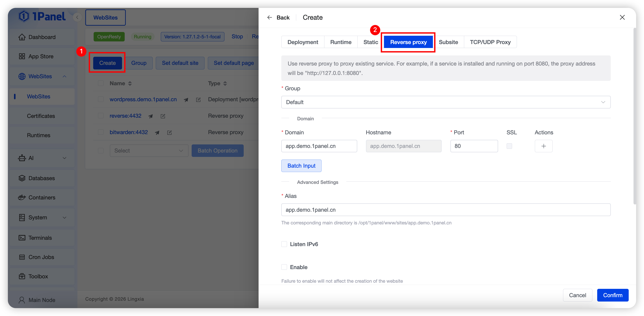The width and height of the screenshot is (644, 316).
Task: Click the edit icon next to reverse:4432
Action: 163,116
